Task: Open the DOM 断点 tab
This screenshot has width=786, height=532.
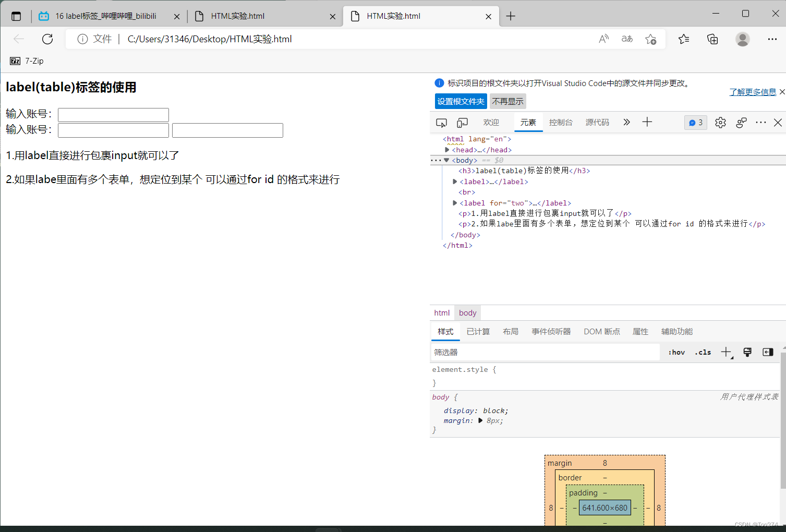Action: click(x=602, y=332)
